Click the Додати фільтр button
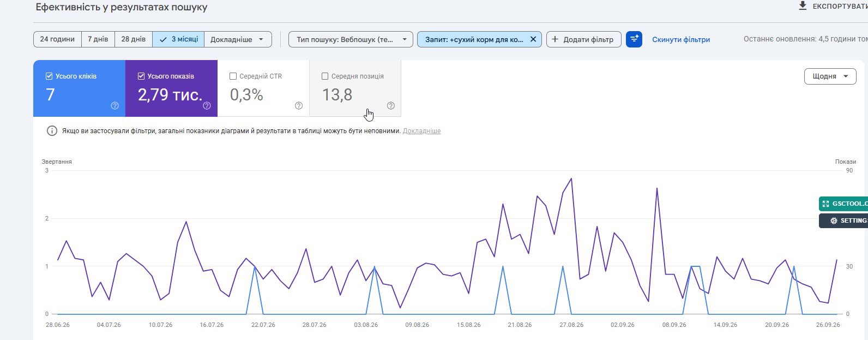 tap(583, 39)
